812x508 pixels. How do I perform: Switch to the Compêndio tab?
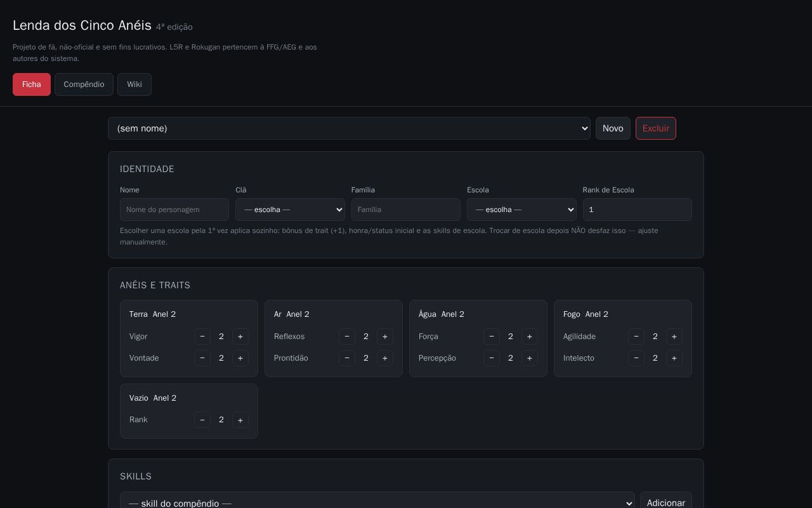(84, 84)
